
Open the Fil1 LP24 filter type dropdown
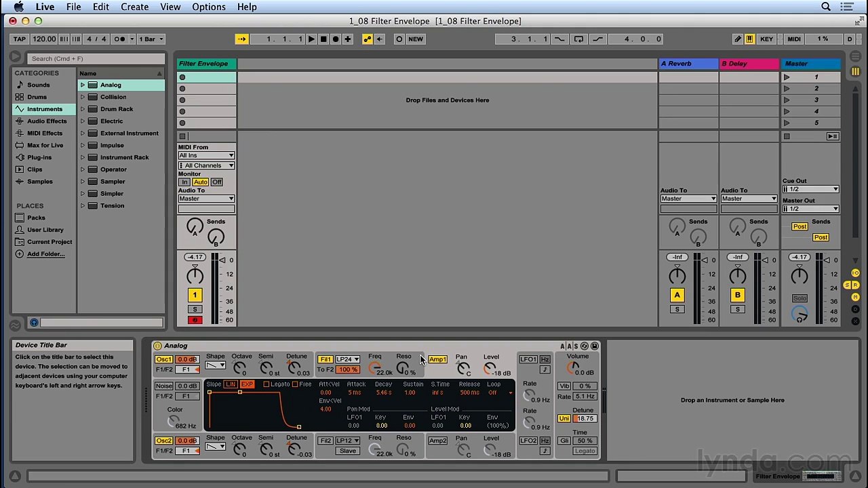point(348,359)
